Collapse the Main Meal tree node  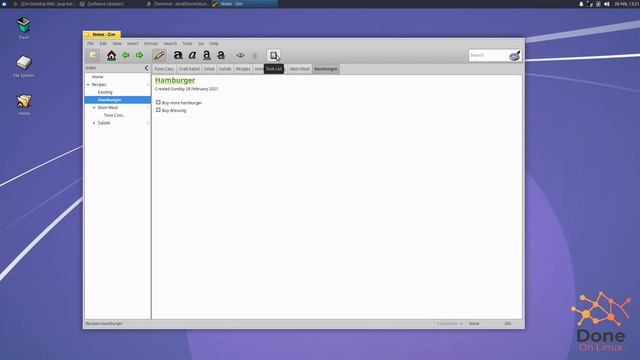click(94, 108)
